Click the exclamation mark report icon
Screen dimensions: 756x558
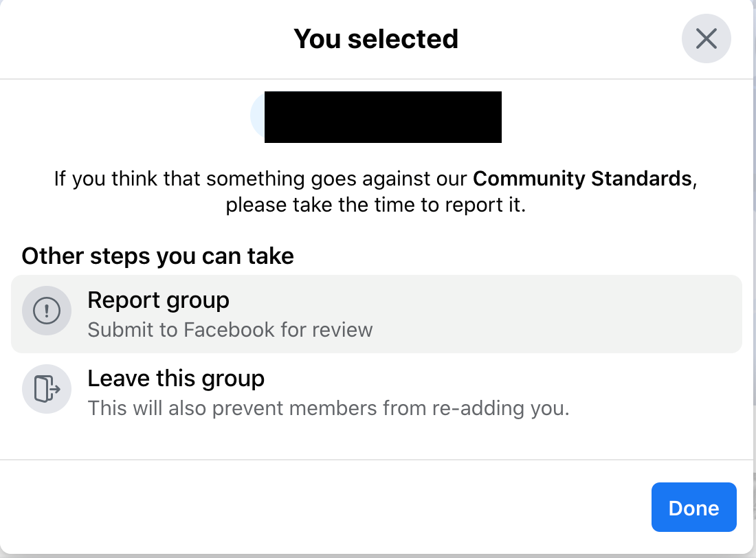coord(47,311)
